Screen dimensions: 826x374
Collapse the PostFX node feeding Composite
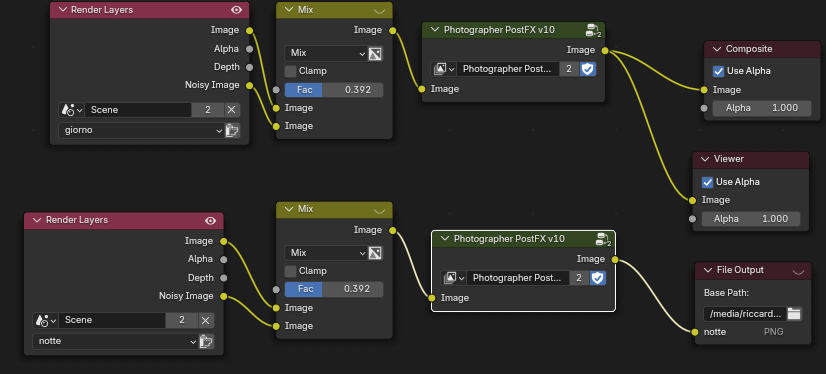click(435, 30)
